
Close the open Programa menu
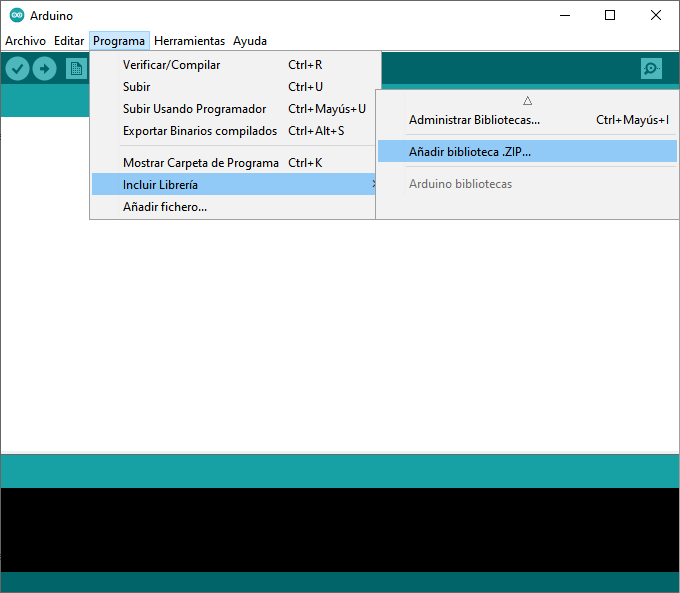pos(119,41)
